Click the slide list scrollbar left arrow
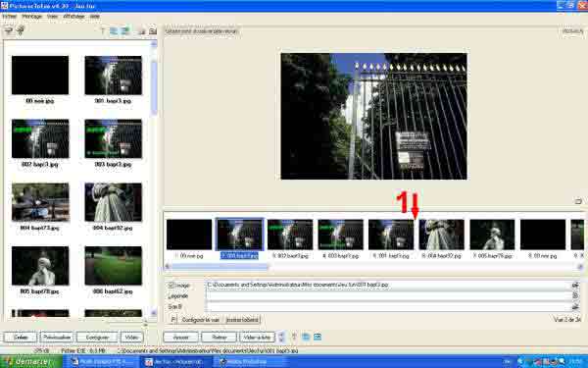Screen dimensions: 588x368 (168, 267)
